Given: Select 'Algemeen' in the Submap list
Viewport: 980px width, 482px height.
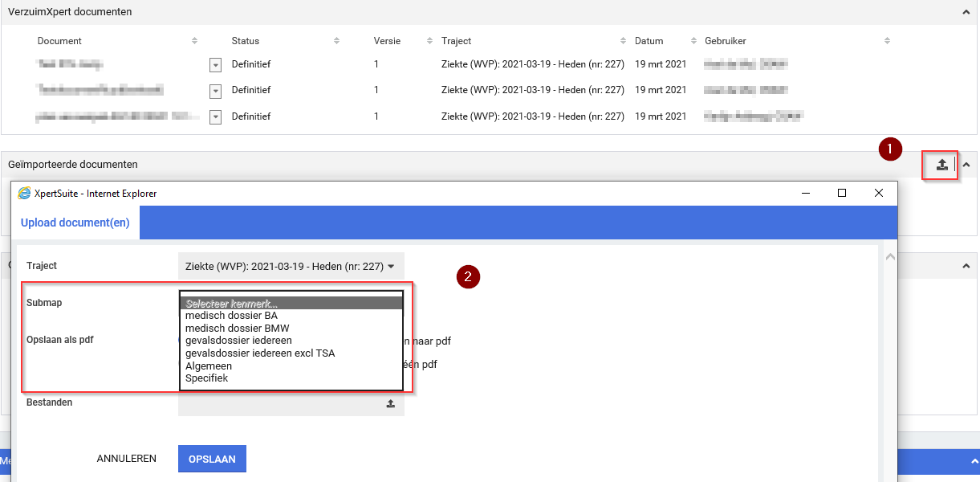Looking at the screenshot, I should point(208,366).
